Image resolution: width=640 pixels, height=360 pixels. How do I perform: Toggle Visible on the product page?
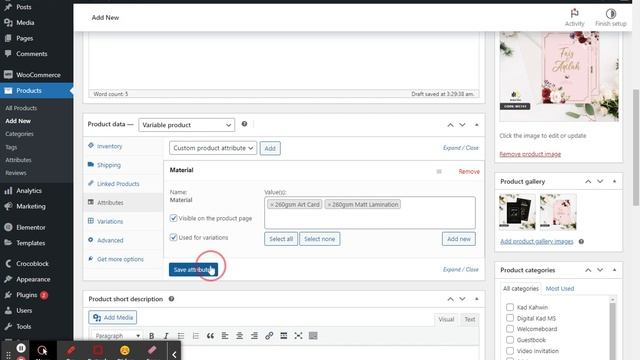[173, 218]
